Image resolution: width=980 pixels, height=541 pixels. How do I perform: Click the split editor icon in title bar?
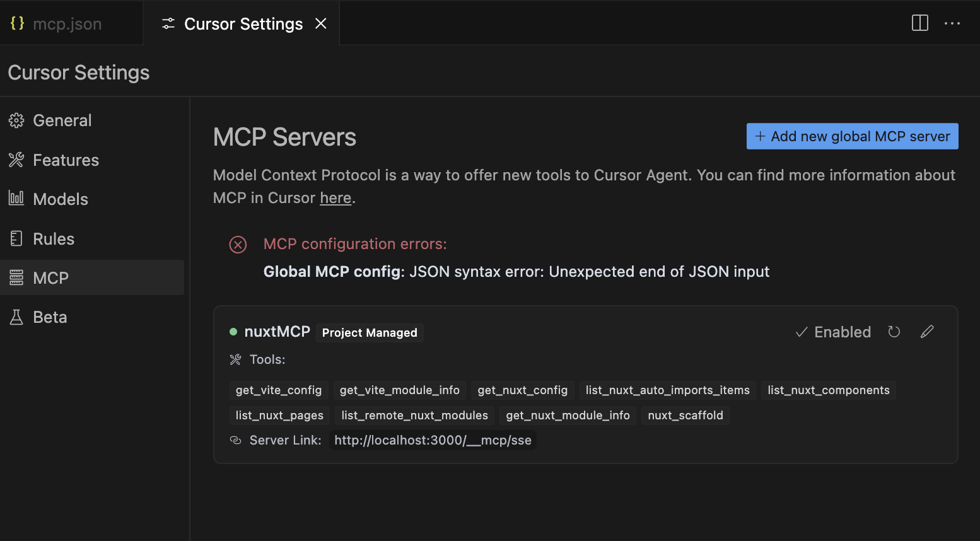coord(919,23)
